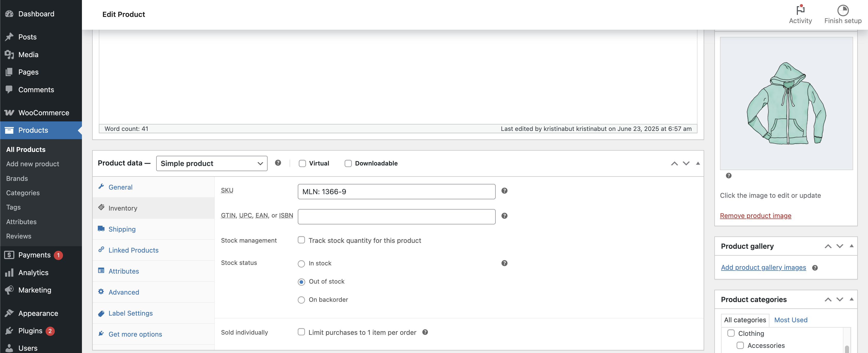Click the Payments notification badge showing 1
The image size is (868, 353).
[x=58, y=255]
